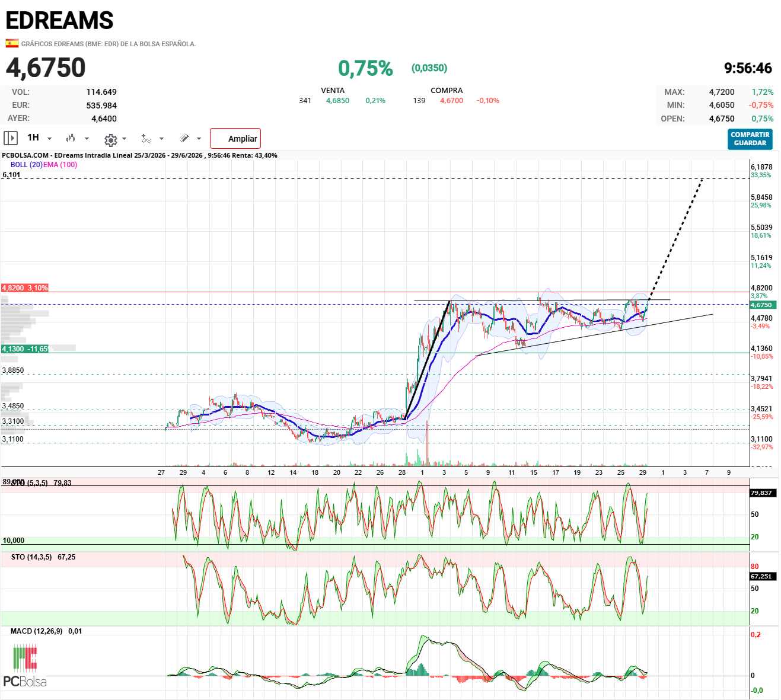Click the VENTA price 4,6850
This screenshot has height=700, width=781.
(337, 101)
